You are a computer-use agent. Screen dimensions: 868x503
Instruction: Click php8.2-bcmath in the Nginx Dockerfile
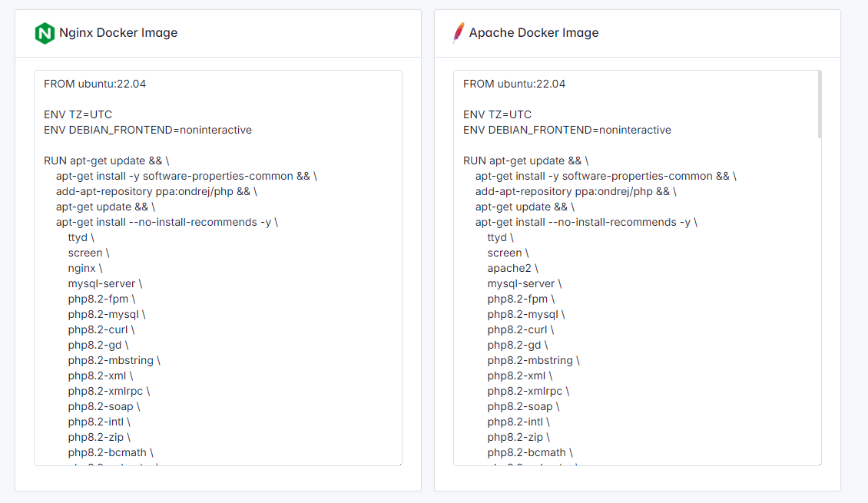(111, 452)
